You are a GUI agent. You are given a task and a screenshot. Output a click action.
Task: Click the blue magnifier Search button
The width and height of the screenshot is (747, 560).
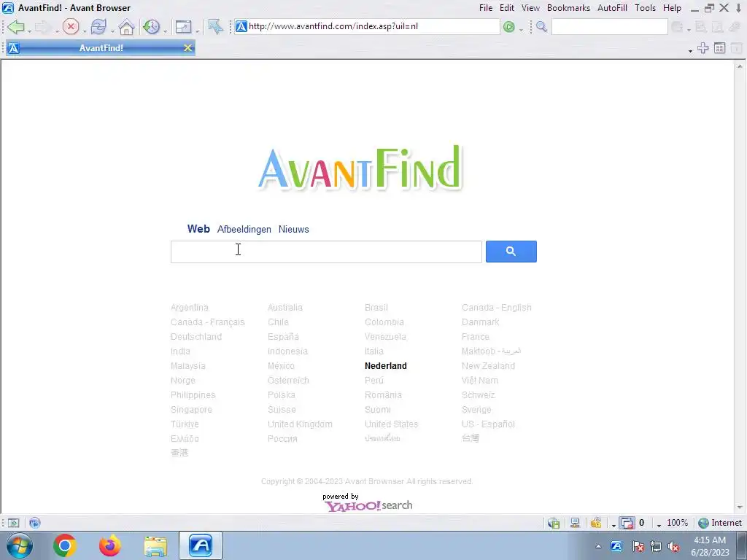click(511, 252)
